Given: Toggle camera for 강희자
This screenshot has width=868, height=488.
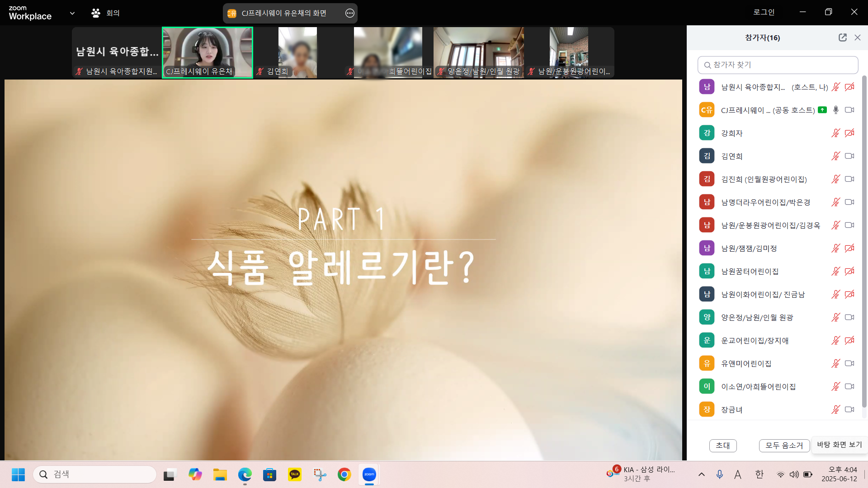Looking at the screenshot, I should tap(849, 133).
